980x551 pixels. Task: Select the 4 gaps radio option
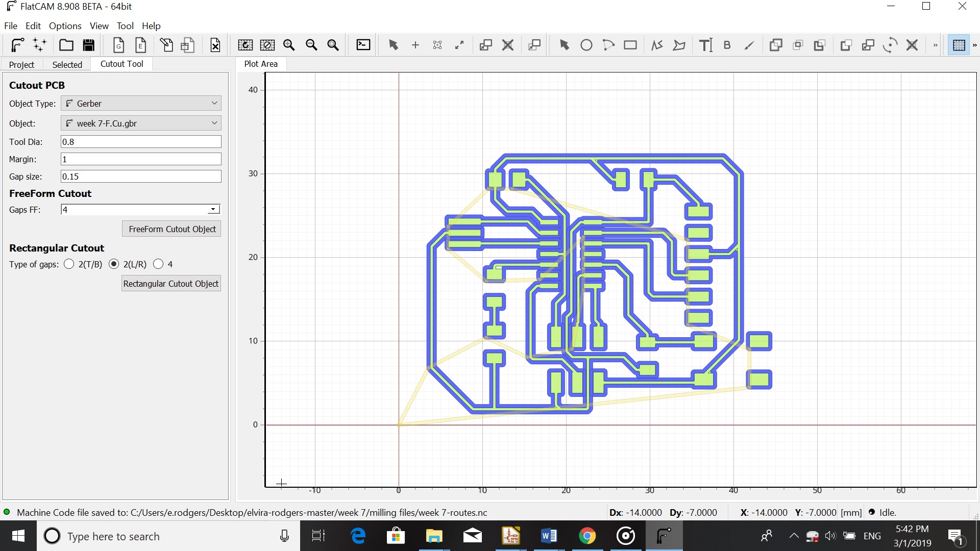[158, 264]
